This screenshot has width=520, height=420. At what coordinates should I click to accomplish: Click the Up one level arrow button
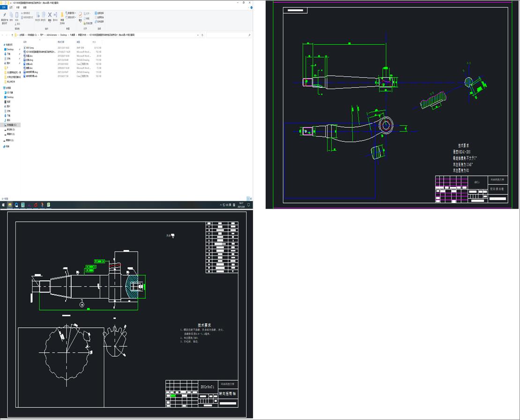[12, 35]
